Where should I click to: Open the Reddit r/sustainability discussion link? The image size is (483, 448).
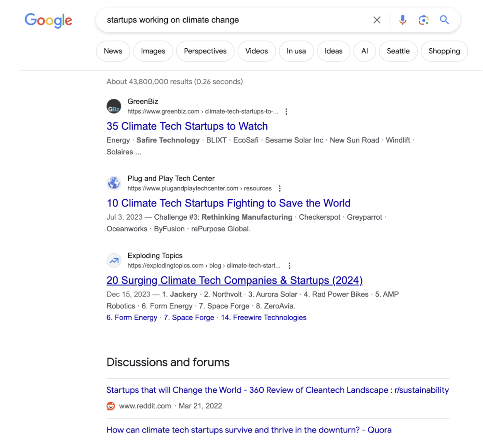pyautogui.click(x=277, y=390)
